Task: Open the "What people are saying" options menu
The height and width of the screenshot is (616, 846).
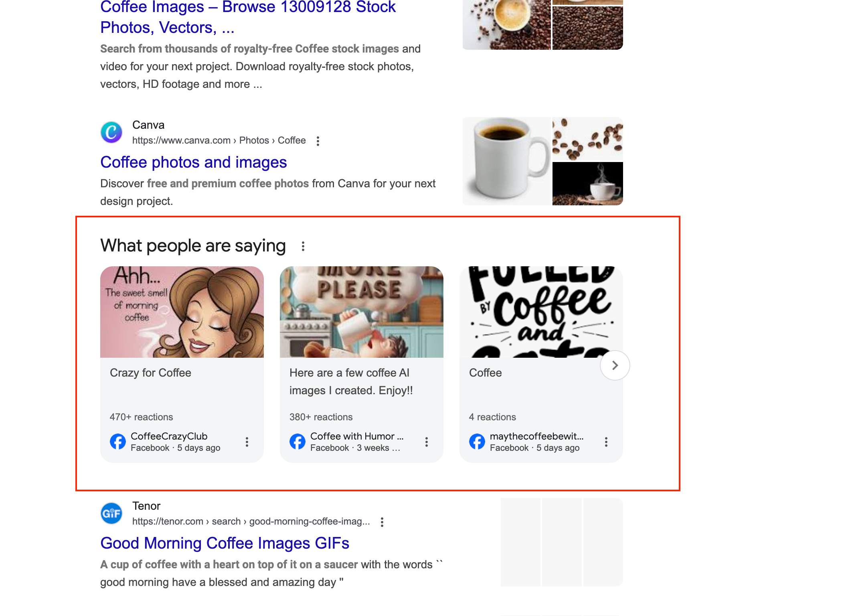Action: (x=303, y=246)
